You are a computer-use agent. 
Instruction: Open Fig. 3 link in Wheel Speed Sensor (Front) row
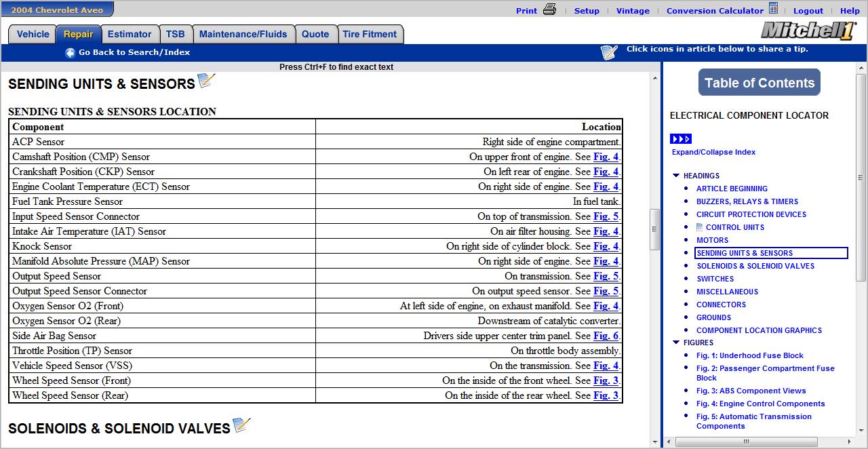pyautogui.click(x=606, y=380)
